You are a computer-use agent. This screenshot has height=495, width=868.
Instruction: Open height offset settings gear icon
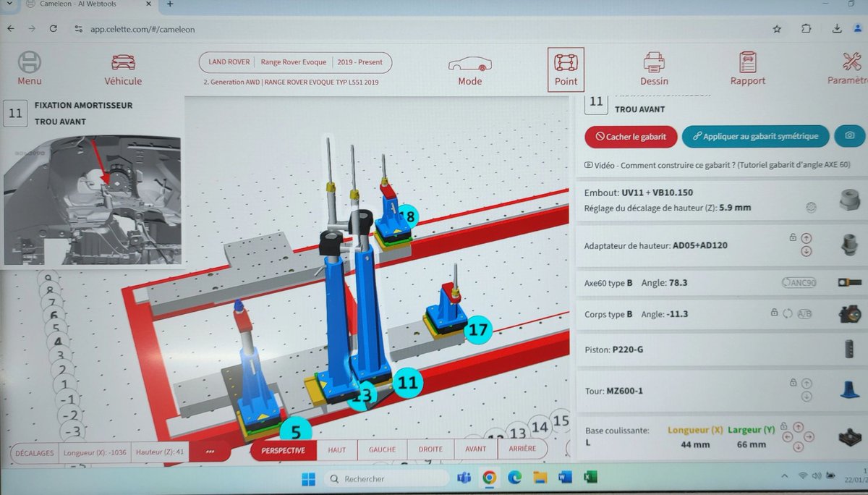811,208
